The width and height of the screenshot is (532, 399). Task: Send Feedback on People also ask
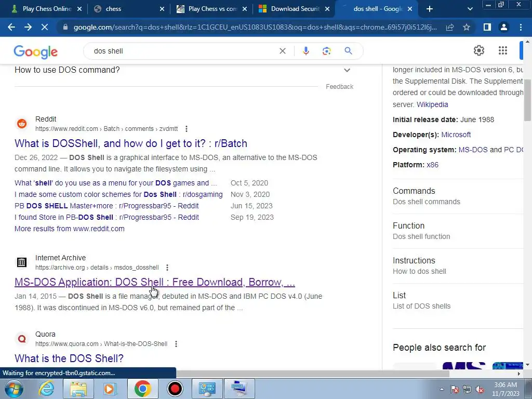point(339,87)
